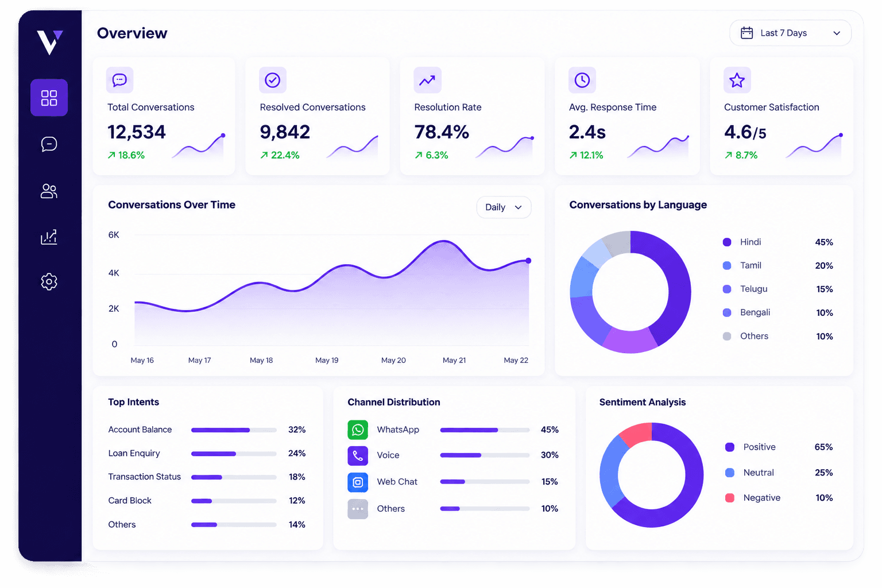Click the Customer Satisfaction star icon

737,80
